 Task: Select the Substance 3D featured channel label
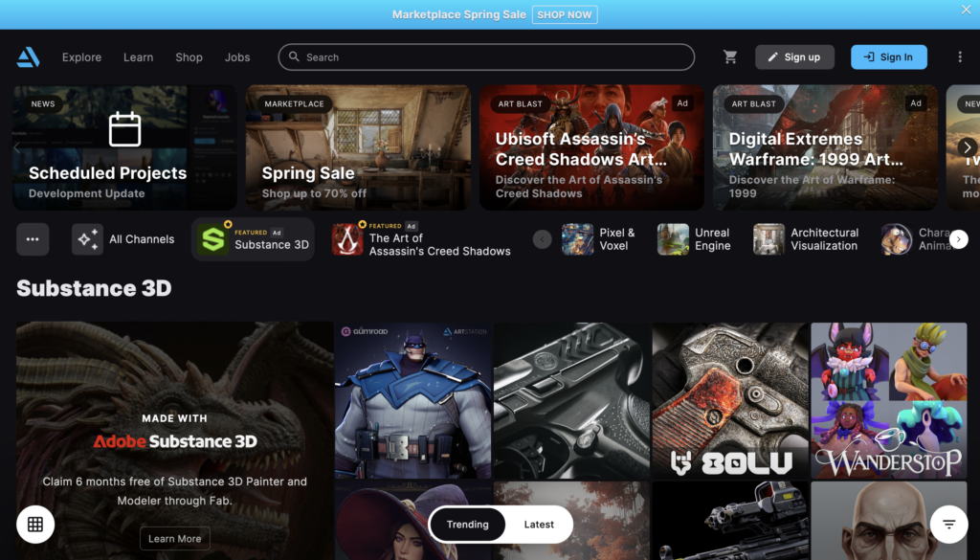click(272, 244)
